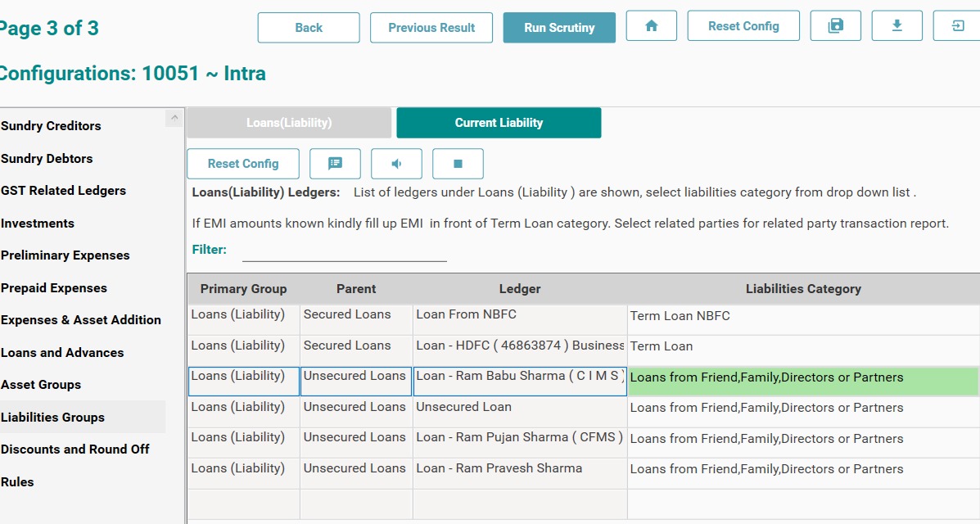Click the Home icon button
The image size is (980, 524).
pos(651,26)
